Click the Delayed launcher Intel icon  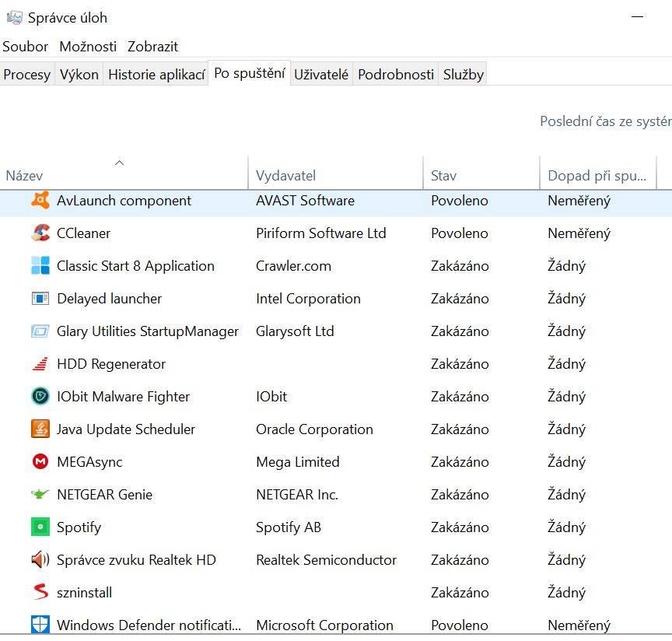(x=40, y=298)
